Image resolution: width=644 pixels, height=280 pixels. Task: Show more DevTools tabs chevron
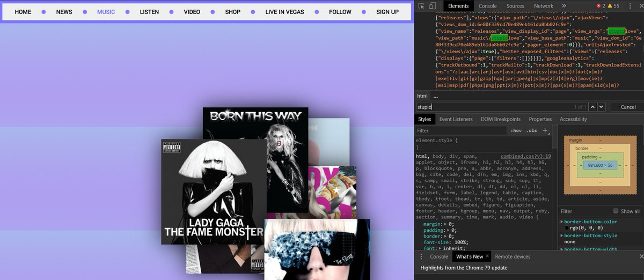point(563,6)
